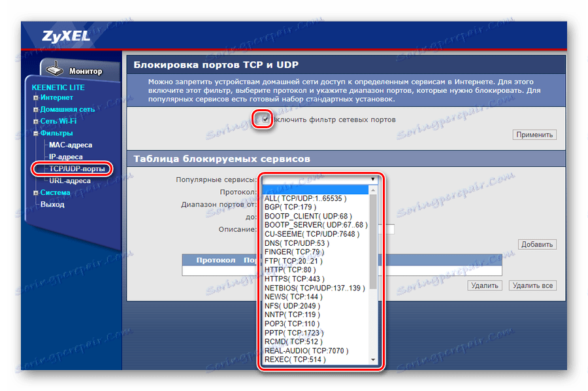Toggle Включить фильтр сетевых портов checkbox
Viewport: 588px width, 391px height.
coord(265,119)
